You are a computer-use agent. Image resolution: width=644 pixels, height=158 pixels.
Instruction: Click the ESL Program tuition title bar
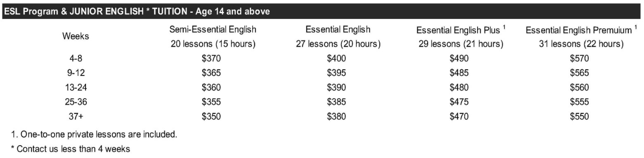click(x=137, y=11)
